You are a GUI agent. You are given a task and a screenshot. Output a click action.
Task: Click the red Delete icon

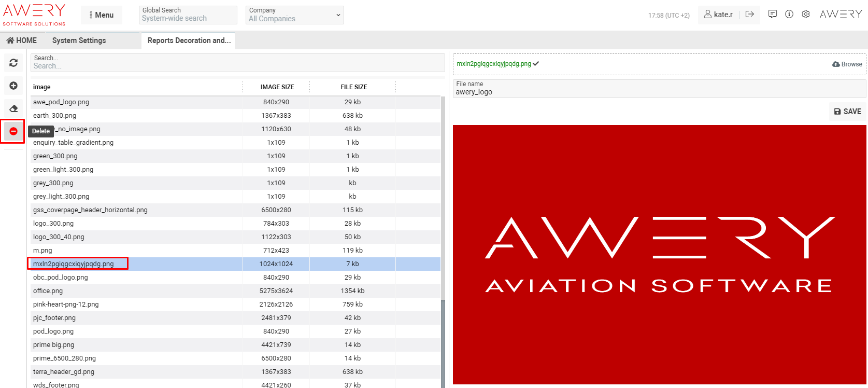[13, 131]
